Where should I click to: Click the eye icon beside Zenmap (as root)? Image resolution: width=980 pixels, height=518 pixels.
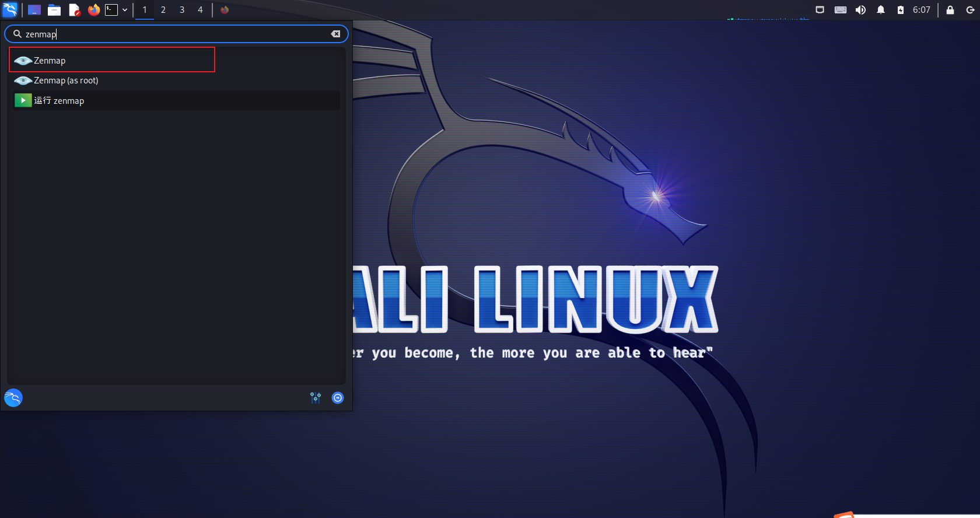click(23, 80)
